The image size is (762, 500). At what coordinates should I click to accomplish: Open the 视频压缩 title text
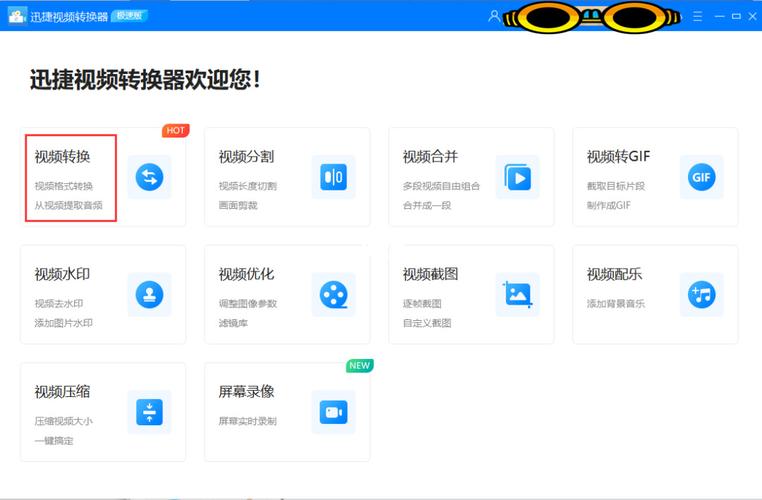pyautogui.click(x=62, y=392)
